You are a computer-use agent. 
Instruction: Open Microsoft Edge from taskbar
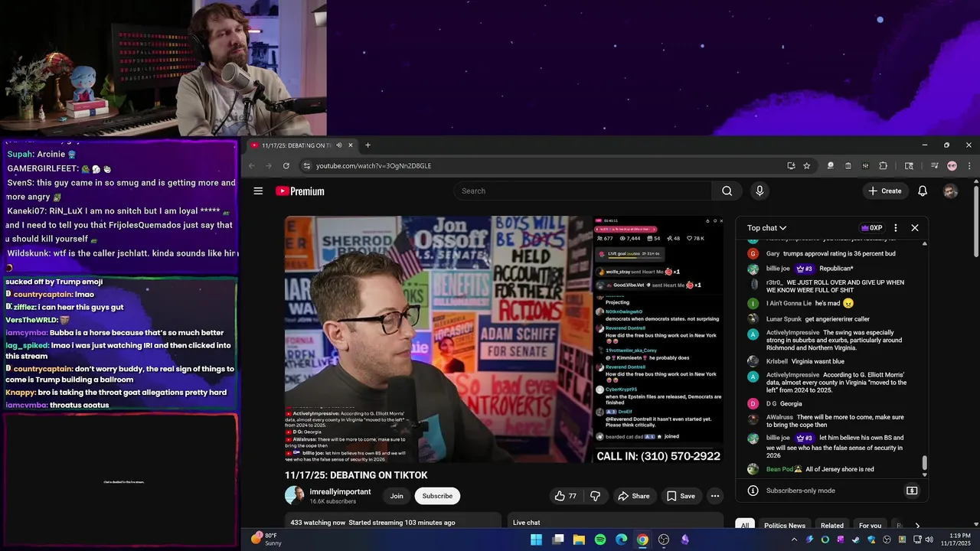tap(622, 540)
